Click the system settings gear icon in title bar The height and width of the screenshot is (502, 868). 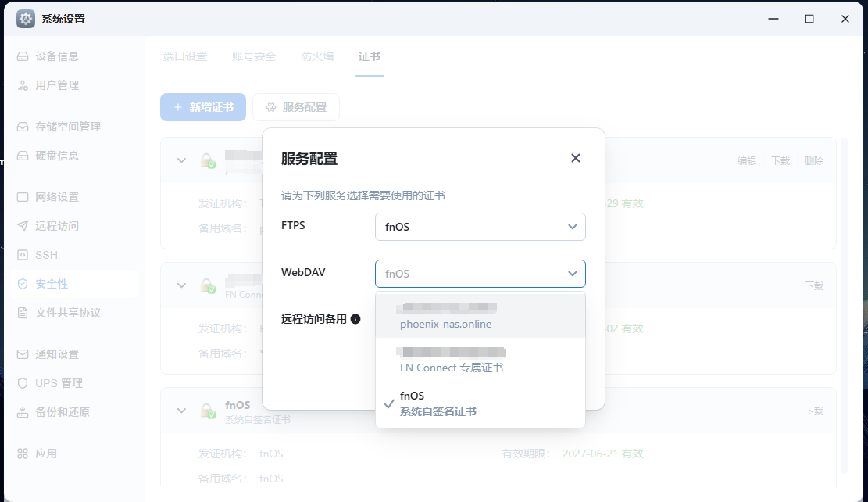(25, 19)
